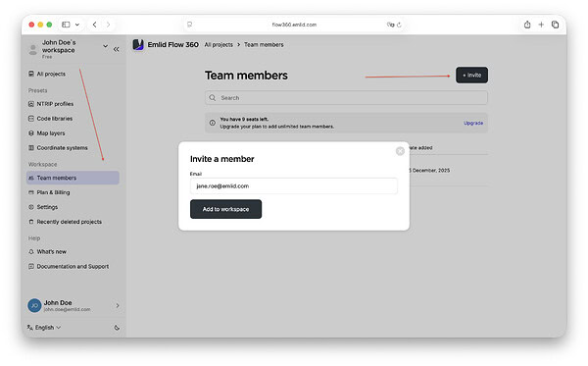
Task: Click the browser address bar
Action: (294, 25)
